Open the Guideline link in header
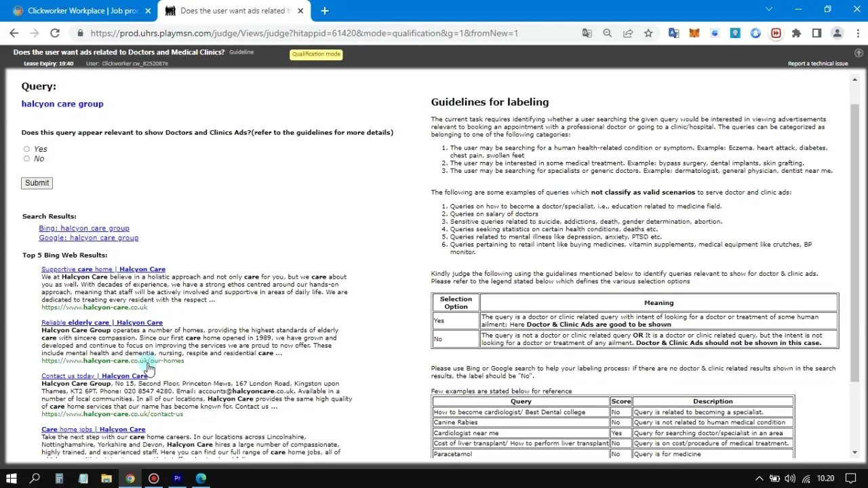Screen dimensions: 868x488 tap(241, 52)
